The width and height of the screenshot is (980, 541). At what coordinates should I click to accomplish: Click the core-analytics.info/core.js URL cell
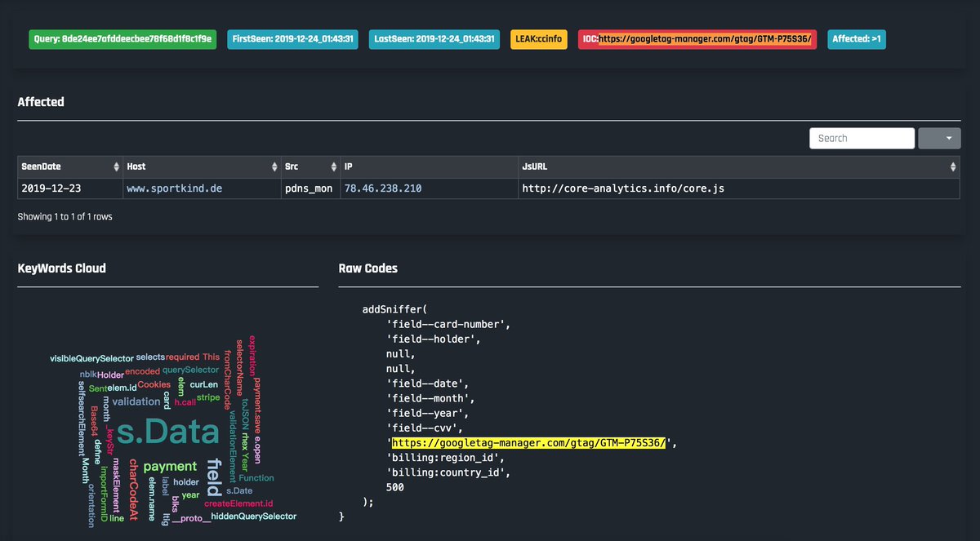tap(738, 188)
